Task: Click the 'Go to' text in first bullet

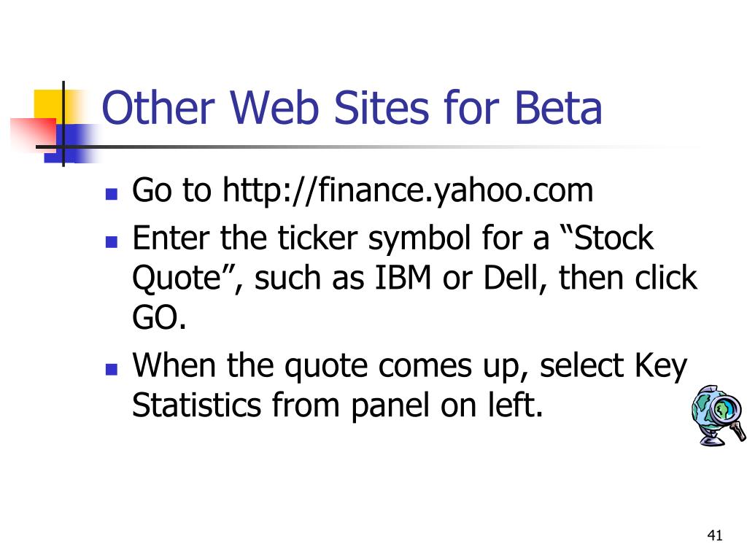Action: point(171,190)
